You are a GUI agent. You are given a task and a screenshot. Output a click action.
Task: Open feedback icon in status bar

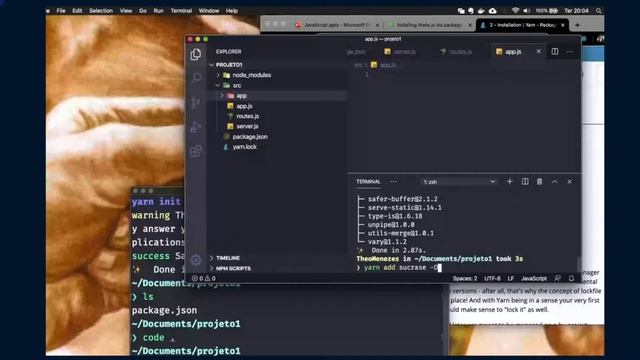(558, 278)
